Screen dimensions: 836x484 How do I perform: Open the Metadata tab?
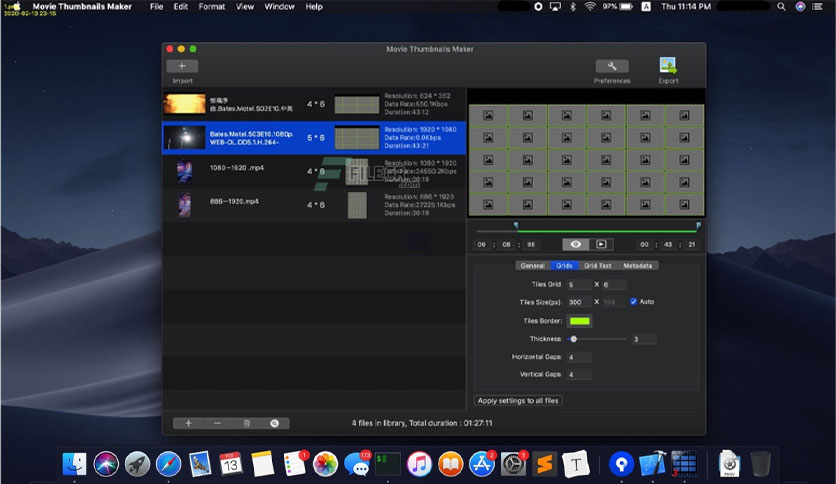tap(638, 265)
